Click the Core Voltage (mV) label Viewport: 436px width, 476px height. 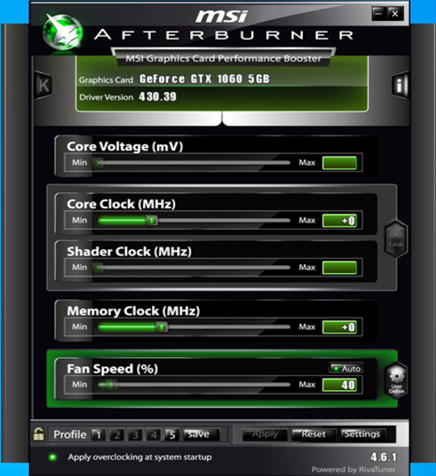pos(125,147)
